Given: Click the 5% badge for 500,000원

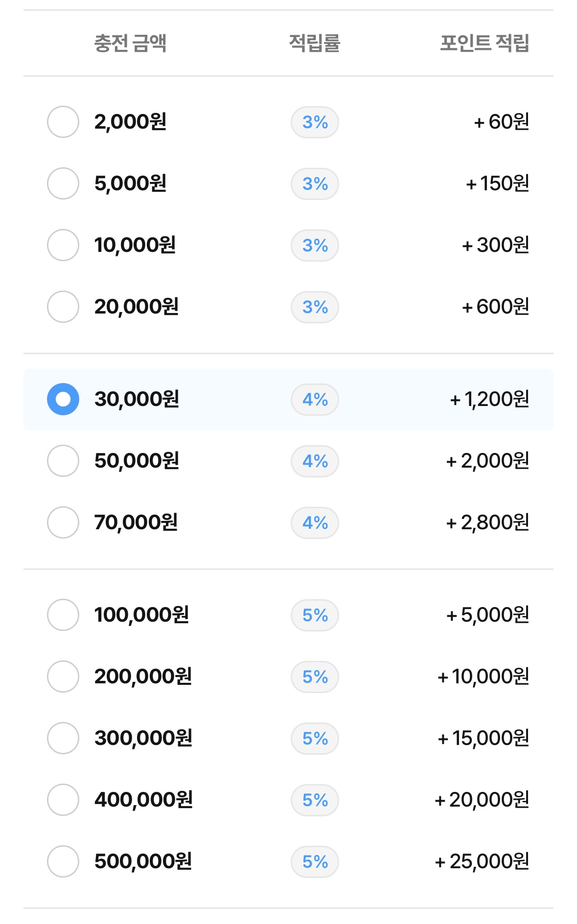Looking at the screenshot, I should pyautogui.click(x=315, y=862).
